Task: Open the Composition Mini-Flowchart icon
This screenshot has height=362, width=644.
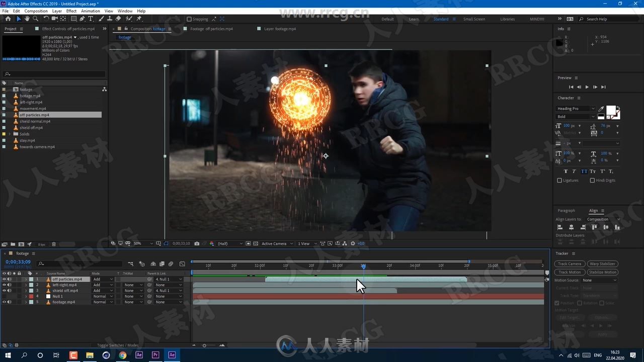Action: [130, 263]
